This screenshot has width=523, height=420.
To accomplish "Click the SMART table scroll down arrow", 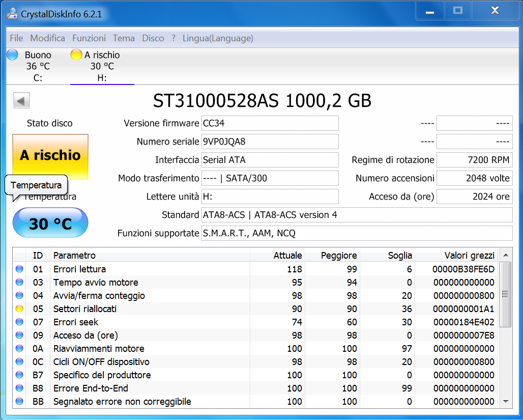I will pos(506,401).
